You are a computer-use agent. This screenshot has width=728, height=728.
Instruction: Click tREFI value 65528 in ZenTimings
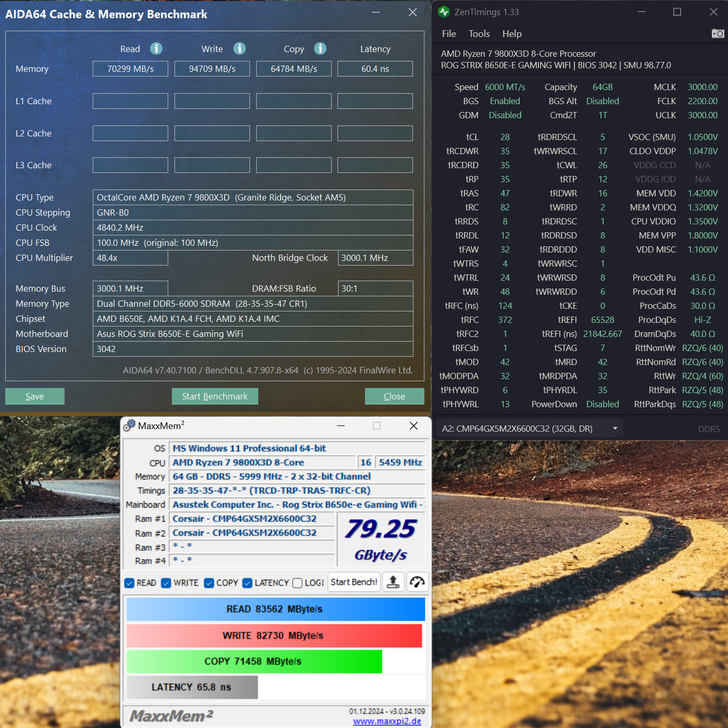[x=603, y=320]
